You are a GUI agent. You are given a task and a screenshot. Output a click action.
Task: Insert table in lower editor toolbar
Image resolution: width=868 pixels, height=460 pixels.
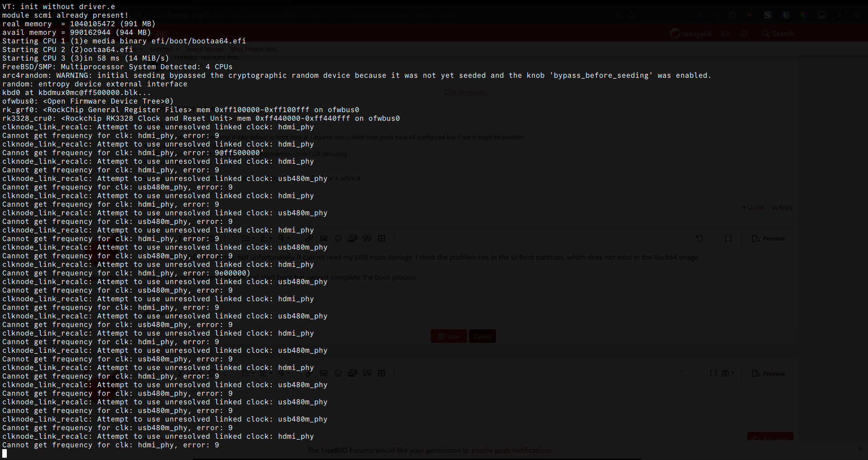382,373
